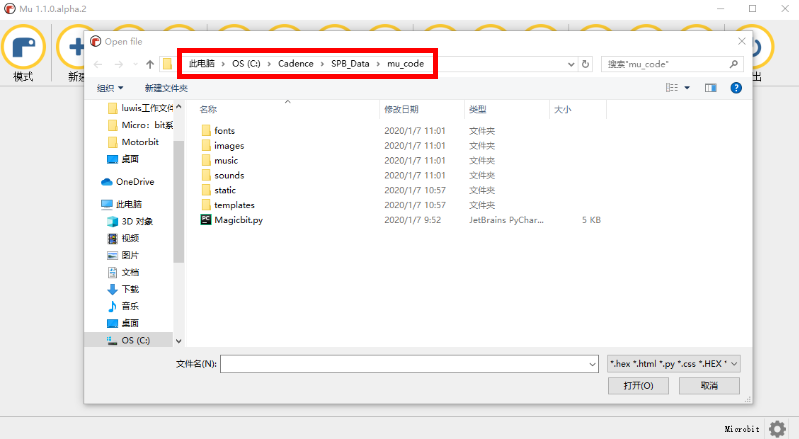Click the Microbit status label

[x=742, y=429]
